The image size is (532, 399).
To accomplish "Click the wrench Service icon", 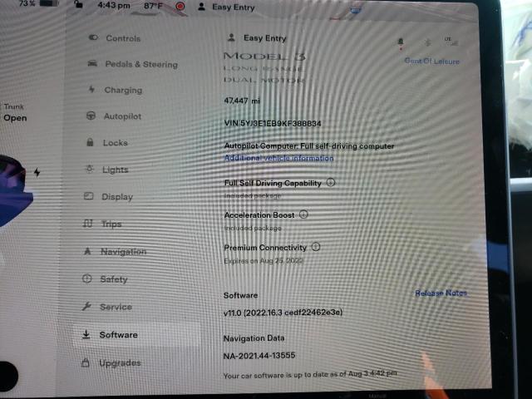I will [x=86, y=307].
